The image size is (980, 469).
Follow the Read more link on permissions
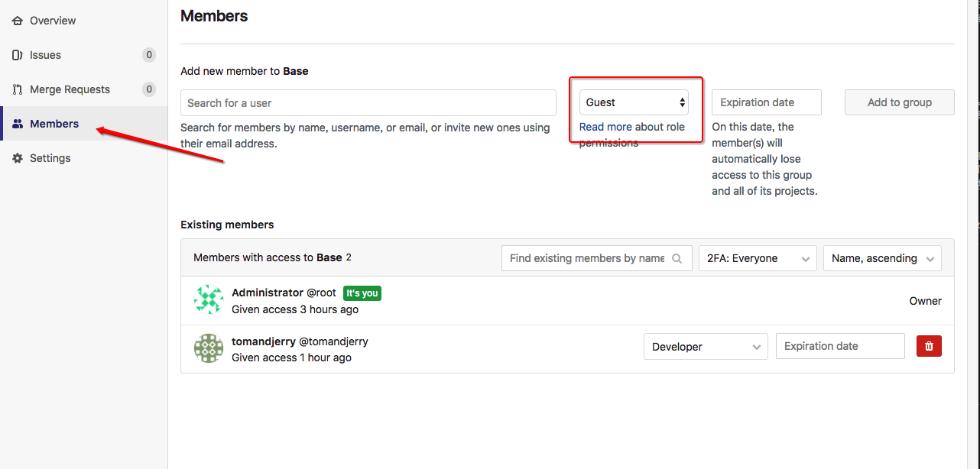(605, 127)
